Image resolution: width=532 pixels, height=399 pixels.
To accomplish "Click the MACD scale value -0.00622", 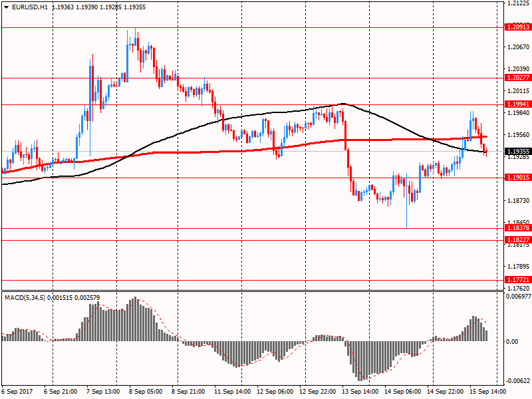I will [519, 381].
